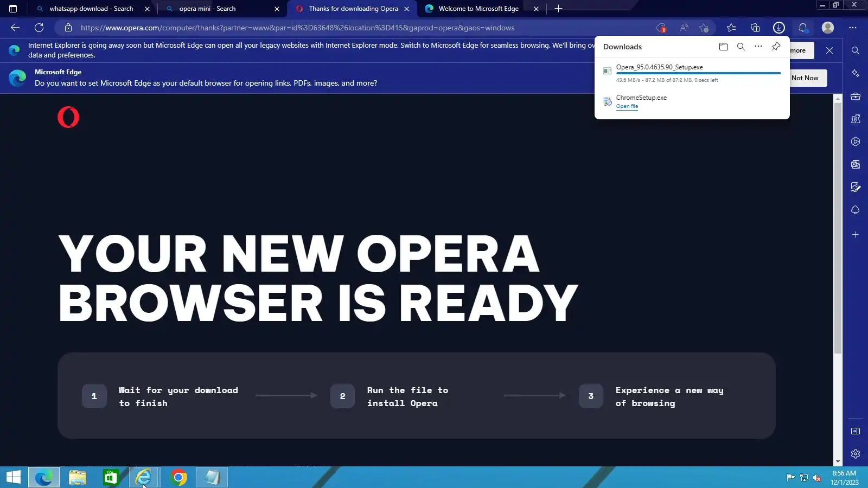868x488 pixels.
Task: Open the sidebar Games icon
Action: [856, 119]
